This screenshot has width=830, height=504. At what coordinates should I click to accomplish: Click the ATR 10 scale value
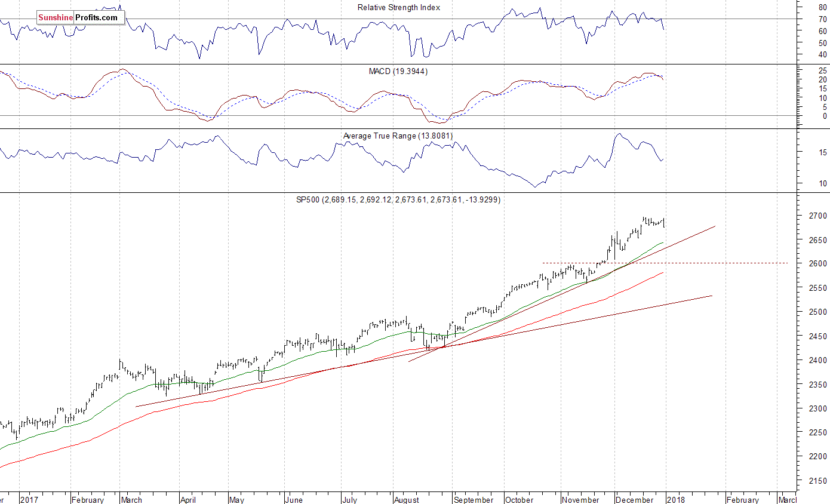[x=823, y=183]
